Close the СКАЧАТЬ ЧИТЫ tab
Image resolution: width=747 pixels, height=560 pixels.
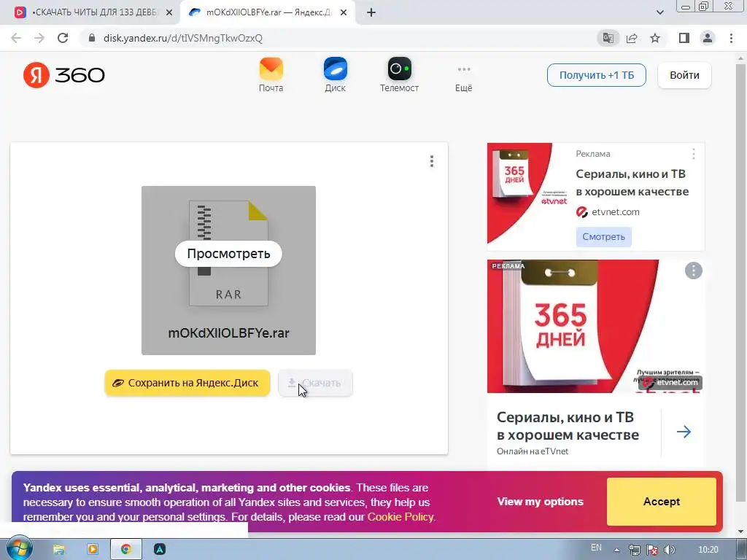click(169, 13)
